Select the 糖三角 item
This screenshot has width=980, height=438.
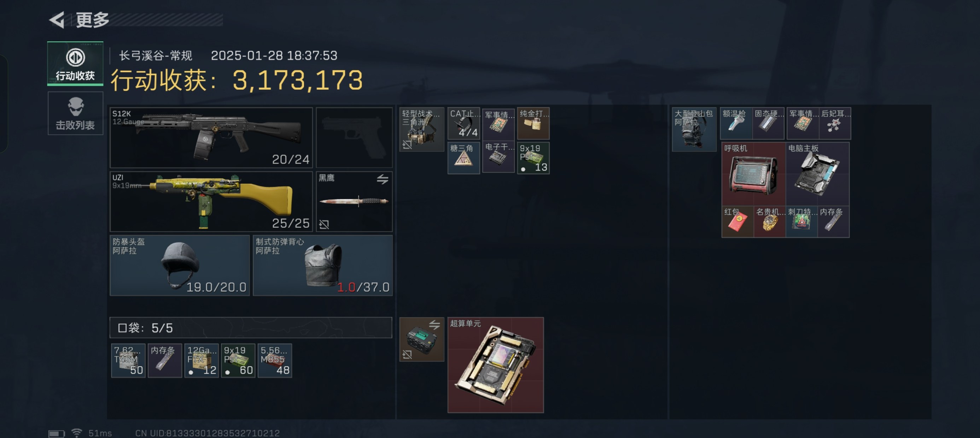coord(463,158)
